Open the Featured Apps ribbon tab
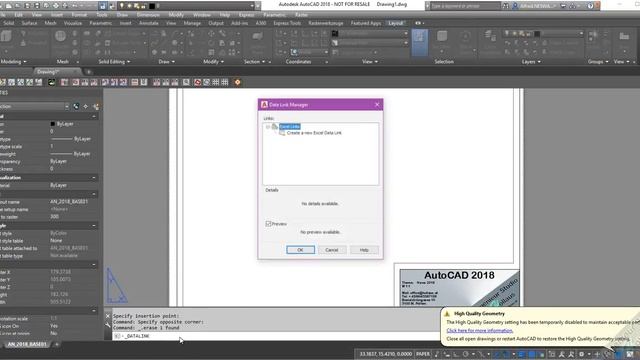640x360 pixels. tap(366, 23)
